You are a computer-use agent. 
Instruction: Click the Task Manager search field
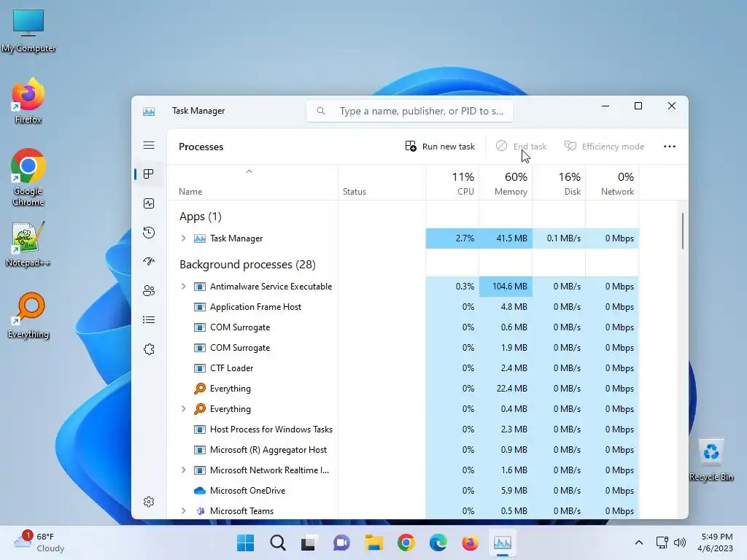tap(410, 111)
